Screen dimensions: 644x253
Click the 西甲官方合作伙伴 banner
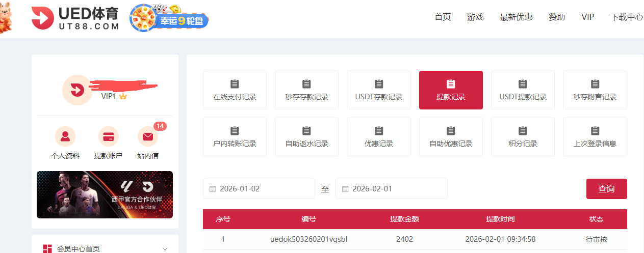pyautogui.click(x=105, y=194)
